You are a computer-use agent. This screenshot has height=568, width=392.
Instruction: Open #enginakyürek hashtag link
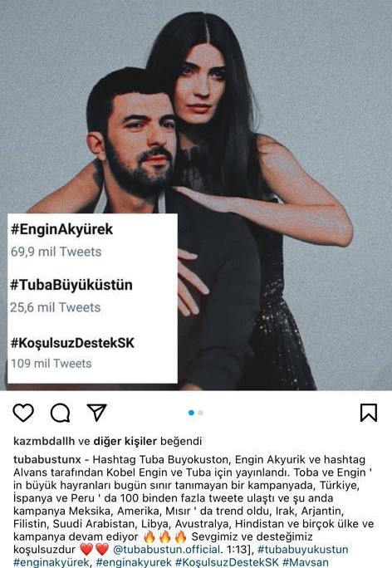tap(52, 562)
